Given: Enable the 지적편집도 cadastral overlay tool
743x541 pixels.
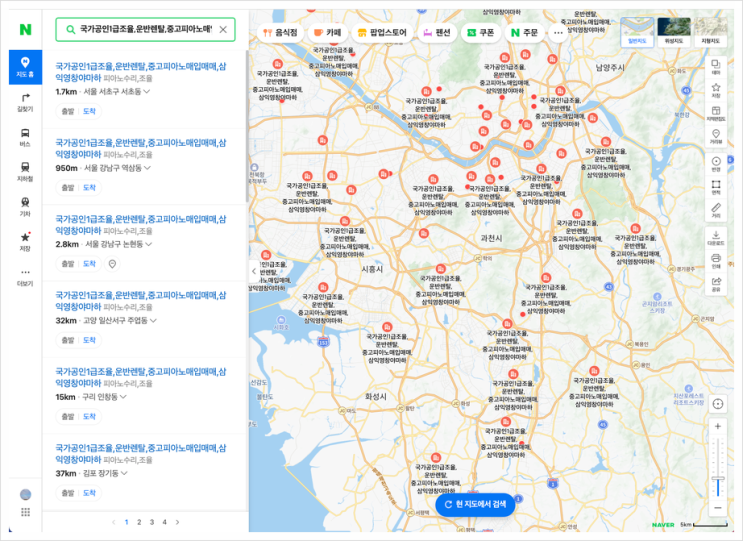Looking at the screenshot, I should pos(716,113).
